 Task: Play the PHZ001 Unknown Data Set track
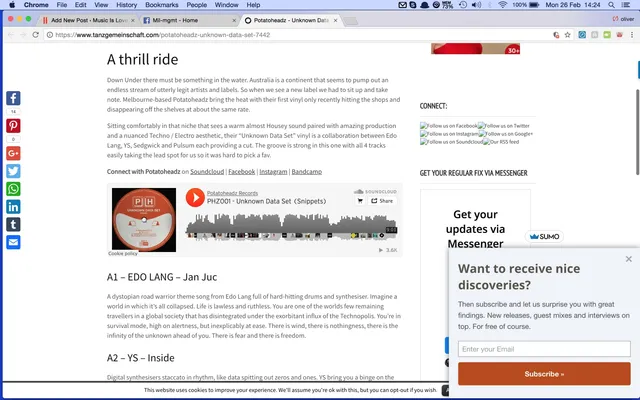[195, 198]
